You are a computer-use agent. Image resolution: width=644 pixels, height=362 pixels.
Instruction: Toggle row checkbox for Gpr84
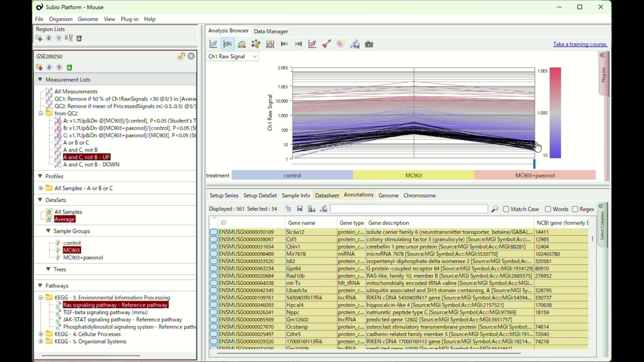pos(214,268)
